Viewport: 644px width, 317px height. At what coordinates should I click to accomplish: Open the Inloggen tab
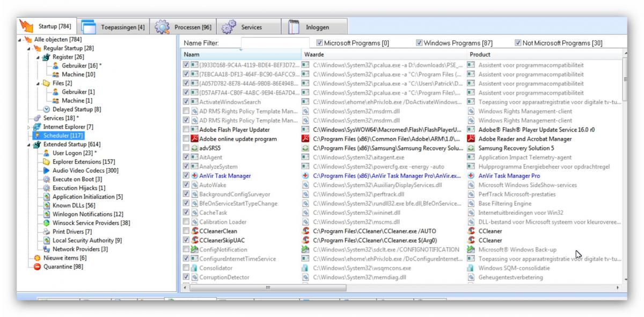click(314, 27)
